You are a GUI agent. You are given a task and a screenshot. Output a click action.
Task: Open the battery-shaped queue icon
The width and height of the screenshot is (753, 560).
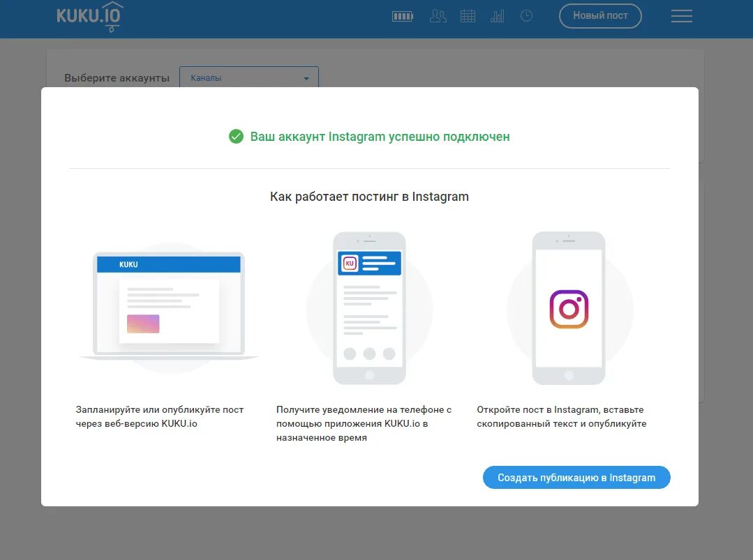(x=403, y=17)
